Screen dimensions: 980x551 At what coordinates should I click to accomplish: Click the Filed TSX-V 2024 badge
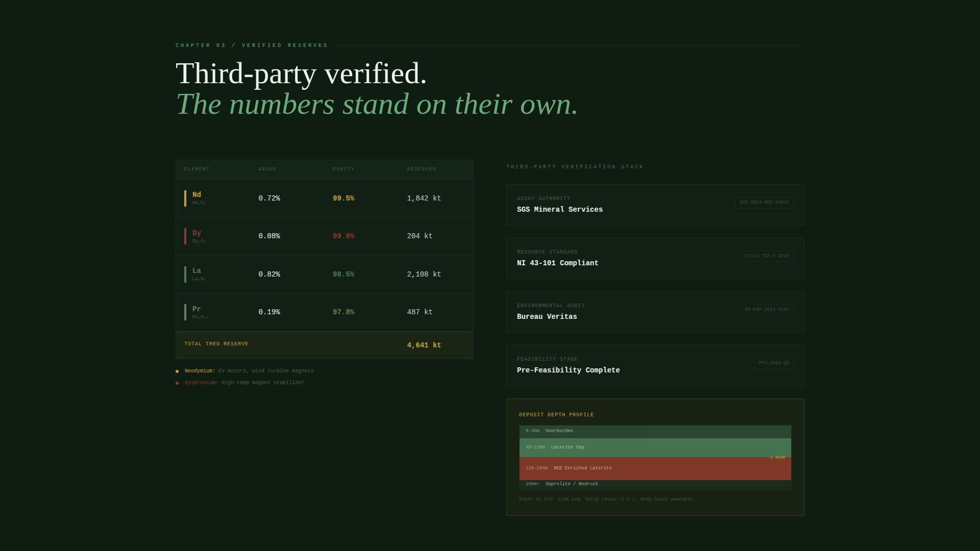pos(766,256)
